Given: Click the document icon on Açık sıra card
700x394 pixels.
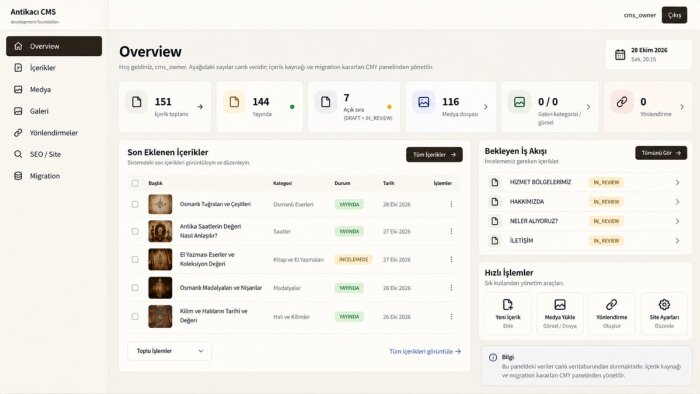Looking at the screenshot, I should click(x=325, y=102).
